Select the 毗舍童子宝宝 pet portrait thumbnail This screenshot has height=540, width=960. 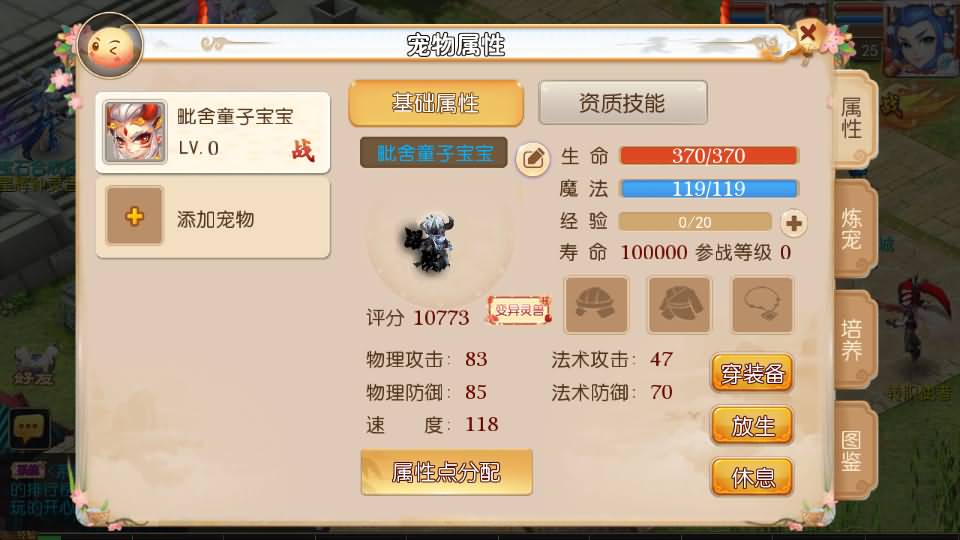click(x=135, y=132)
